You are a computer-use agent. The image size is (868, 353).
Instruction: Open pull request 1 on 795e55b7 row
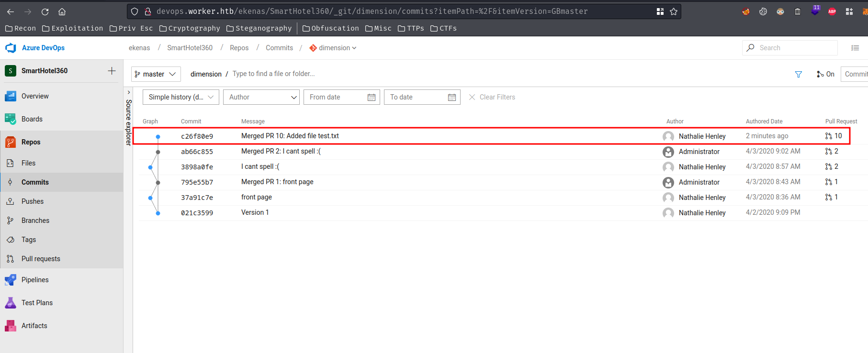[x=832, y=182]
